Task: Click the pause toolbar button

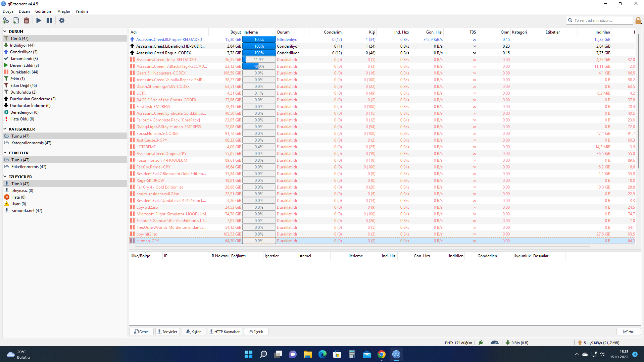Action: coord(49,20)
